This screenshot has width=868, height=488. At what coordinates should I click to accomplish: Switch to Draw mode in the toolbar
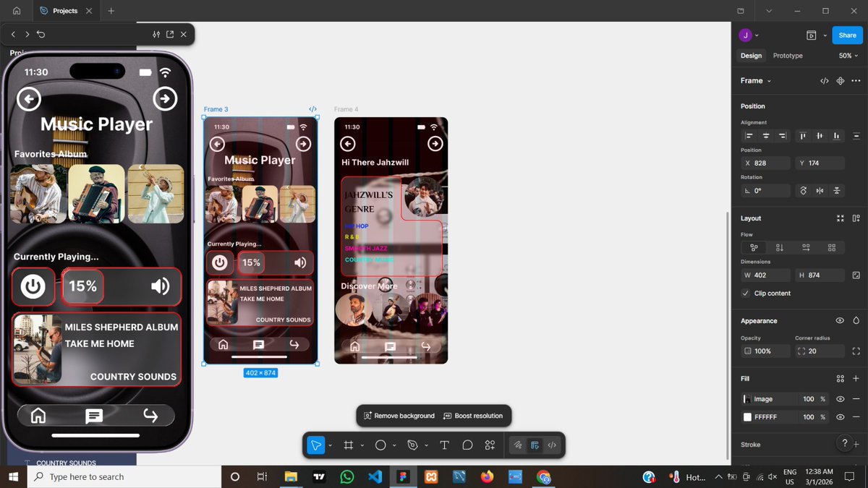pos(518,445)
